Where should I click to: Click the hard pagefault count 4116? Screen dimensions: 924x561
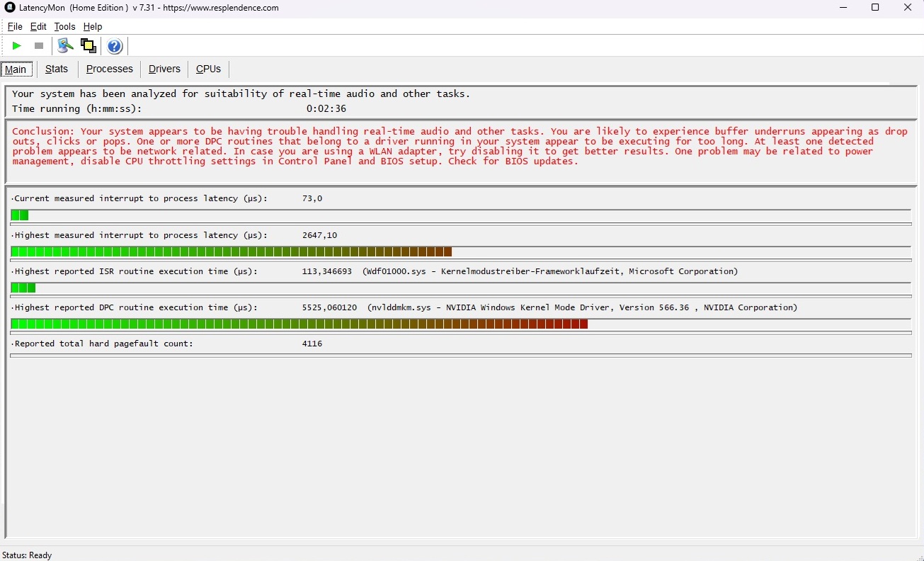pyautogui.click(x=312, y=344)
